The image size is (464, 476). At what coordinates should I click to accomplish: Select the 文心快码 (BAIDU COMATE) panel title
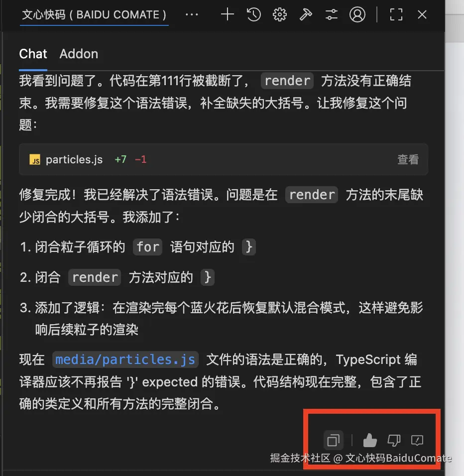coord(94,14)
